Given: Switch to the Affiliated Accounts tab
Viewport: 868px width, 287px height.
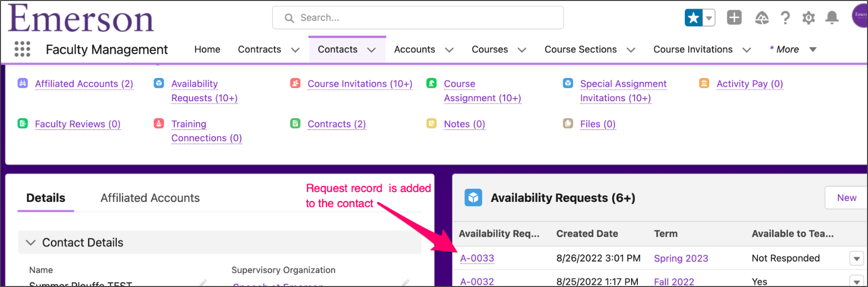Looking at the screenshot, I should tap(150, 198).
